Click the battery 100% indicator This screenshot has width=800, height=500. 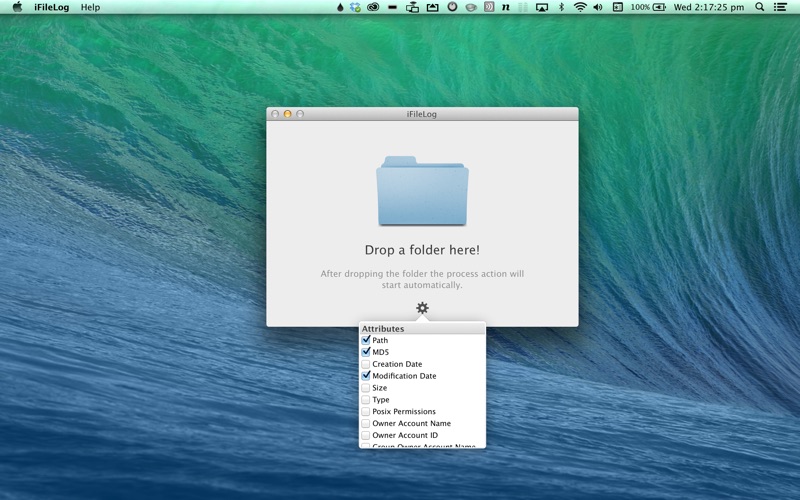(x=647, y=7)
